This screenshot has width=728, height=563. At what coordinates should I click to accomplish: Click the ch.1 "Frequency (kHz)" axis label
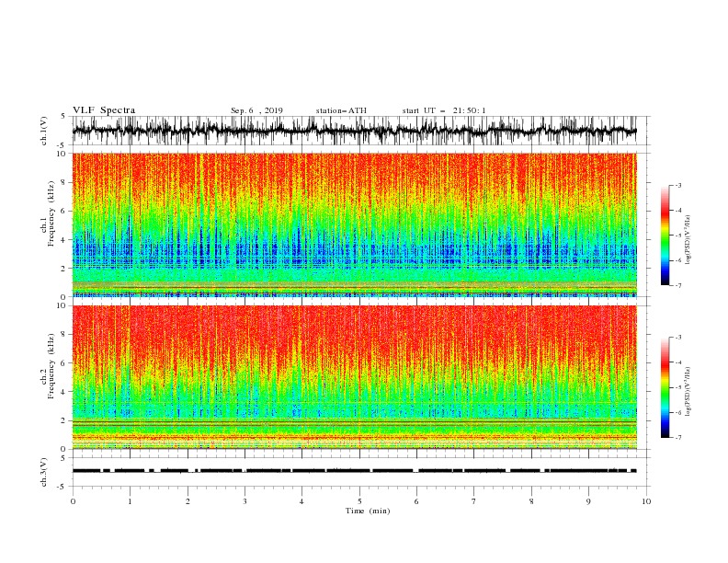click(x=51, y=214)
